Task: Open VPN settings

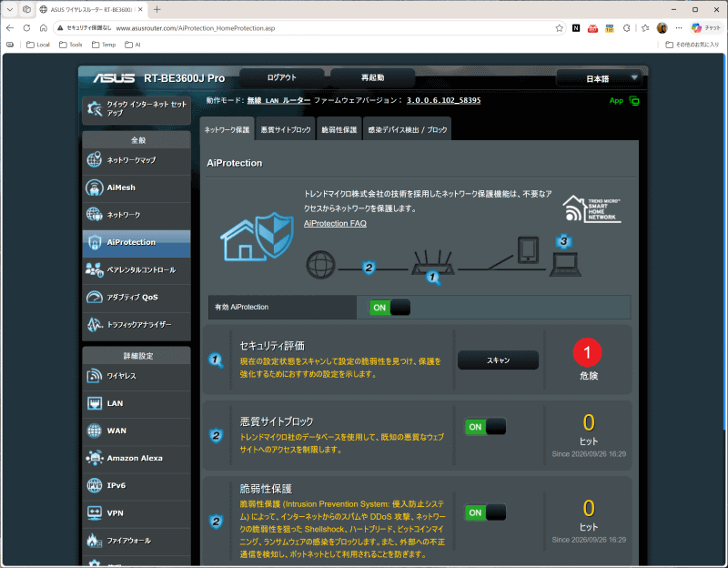Action: pos(136,513)
